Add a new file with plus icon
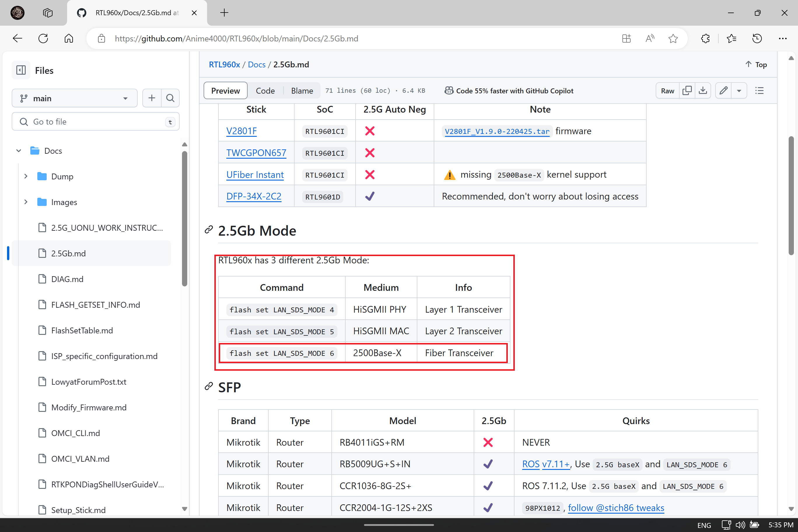 point(152,98)
